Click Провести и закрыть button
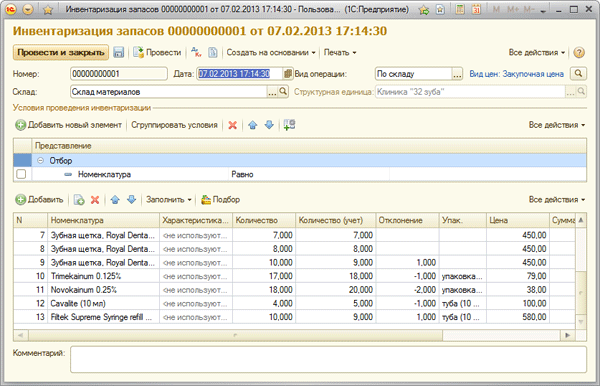Viewport: 600px width, 386px height. point(61,52)
